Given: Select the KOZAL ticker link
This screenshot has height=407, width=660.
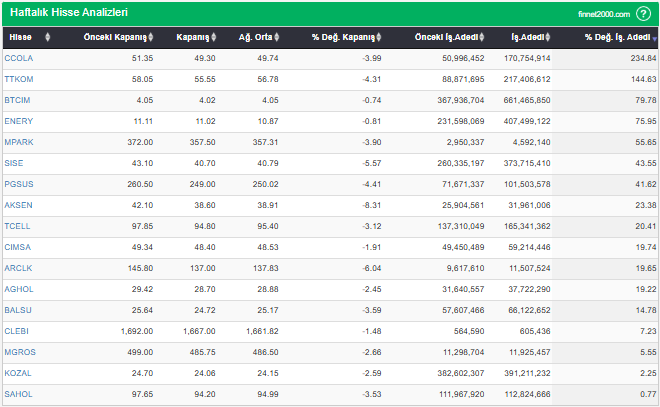Looking at the screenshot, I should click(x=18, y=373).
